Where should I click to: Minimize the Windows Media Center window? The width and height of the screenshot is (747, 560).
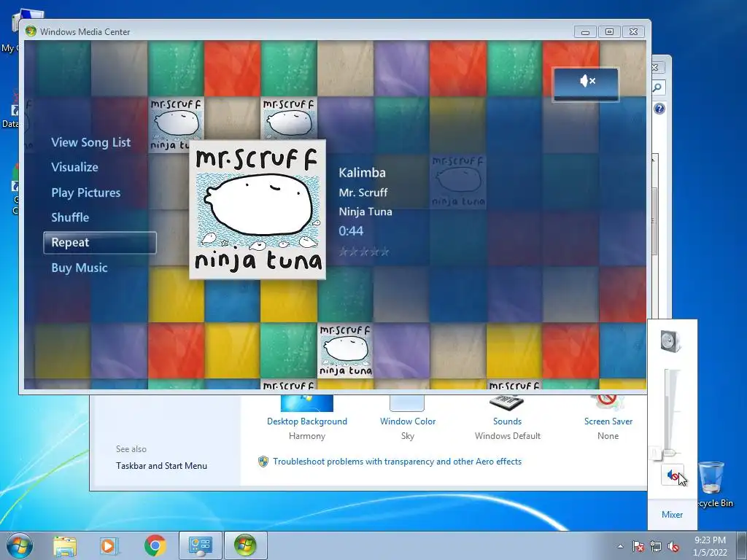pos(586,31)
